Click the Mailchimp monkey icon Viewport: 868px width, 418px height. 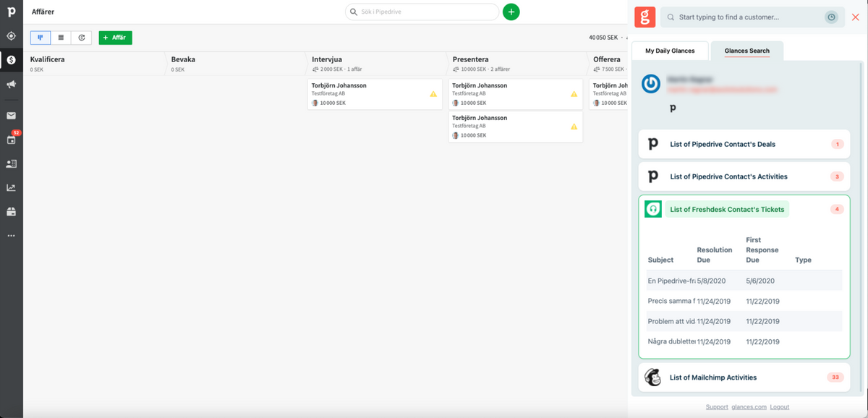point(653,377)
